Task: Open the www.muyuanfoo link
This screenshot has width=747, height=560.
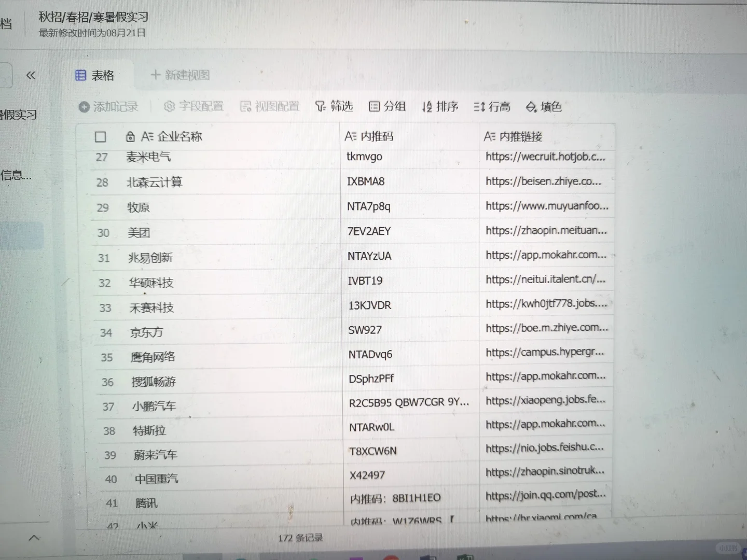Action: tap(547, 206)
